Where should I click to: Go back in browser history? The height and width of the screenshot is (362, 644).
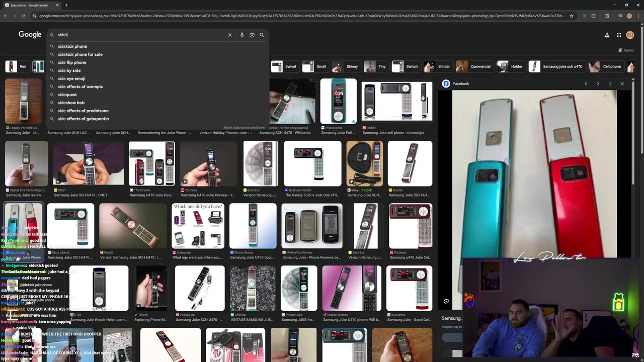pos(5,16)
